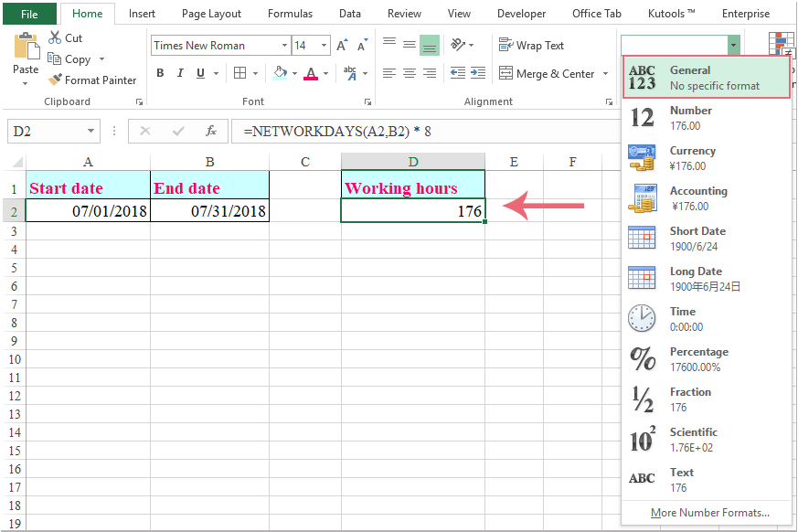Viewport: 798px width, 532px height.
Task: Switch to the Formulas tab
Action: 290,14
